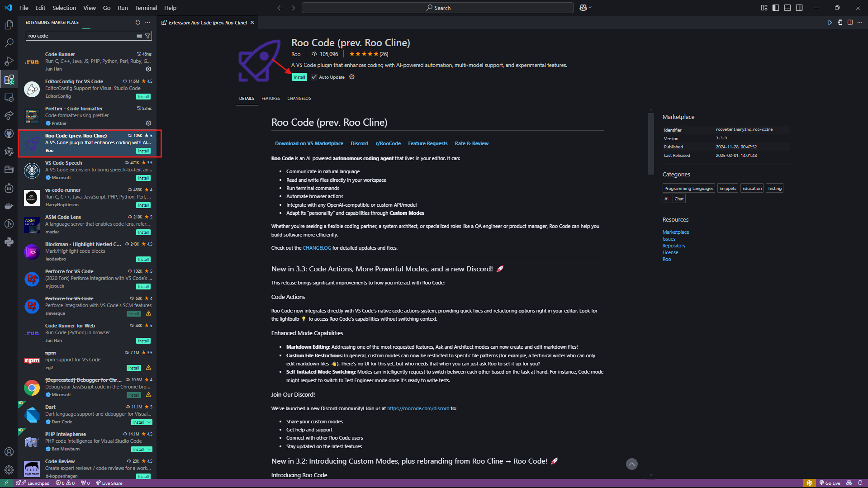Open the File menu
Image resolution: width=868 pixels, height=488 pixels.
pos(24,8)
